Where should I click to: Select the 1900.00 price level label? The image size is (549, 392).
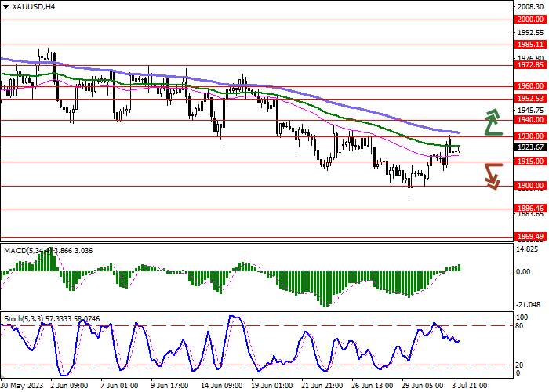point(530,186)
